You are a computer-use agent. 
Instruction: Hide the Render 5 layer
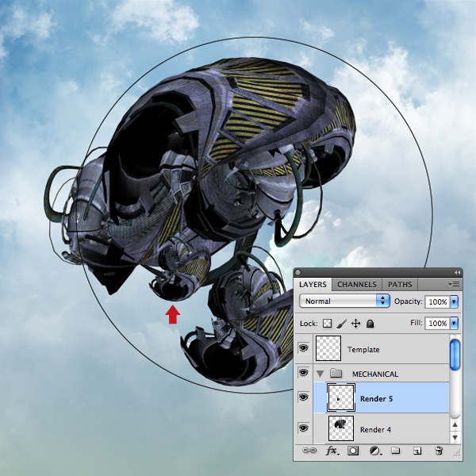point(303,397)
